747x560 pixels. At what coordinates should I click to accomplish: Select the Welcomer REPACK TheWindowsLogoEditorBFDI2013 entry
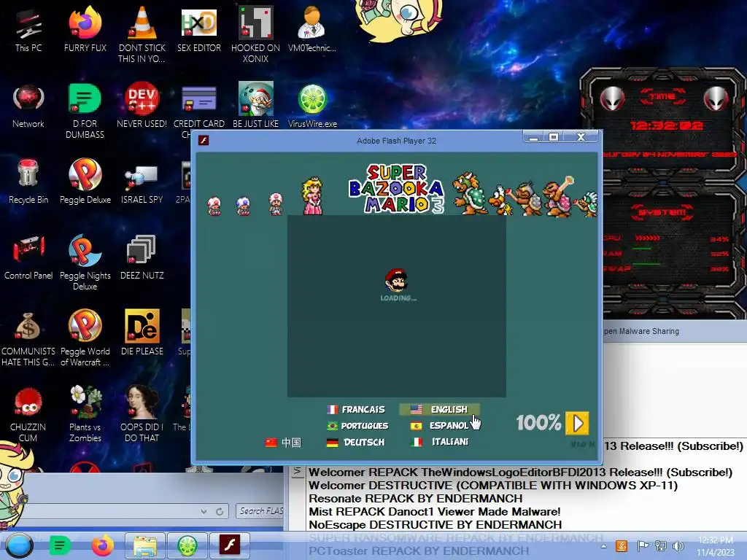click(x=520, y=472)
